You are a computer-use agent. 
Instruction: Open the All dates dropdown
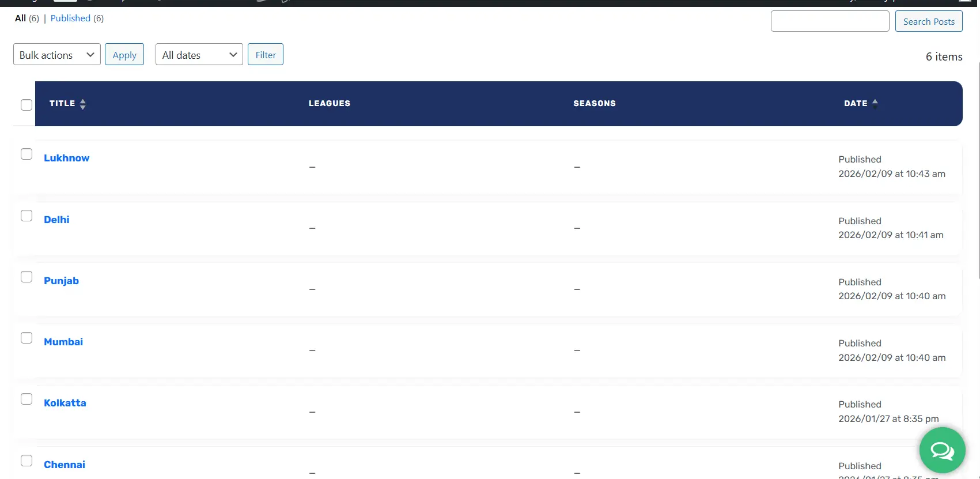199,55
